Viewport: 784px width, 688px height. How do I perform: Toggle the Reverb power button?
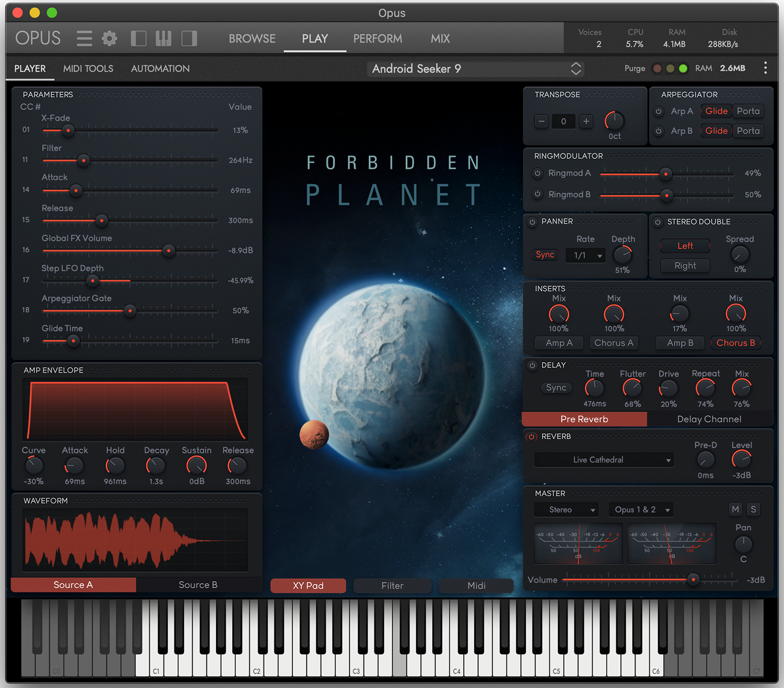(531, 437)
